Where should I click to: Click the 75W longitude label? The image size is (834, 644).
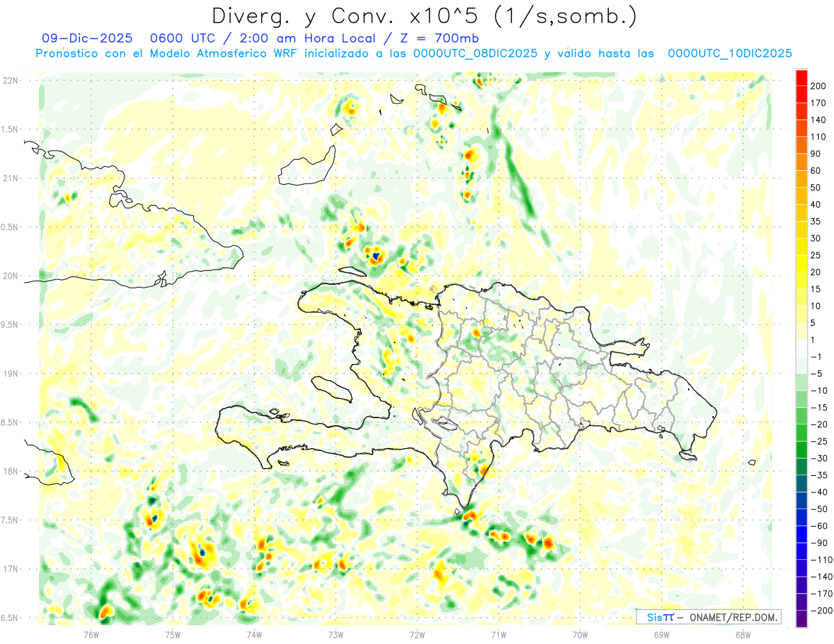click(x=172, y=634)
